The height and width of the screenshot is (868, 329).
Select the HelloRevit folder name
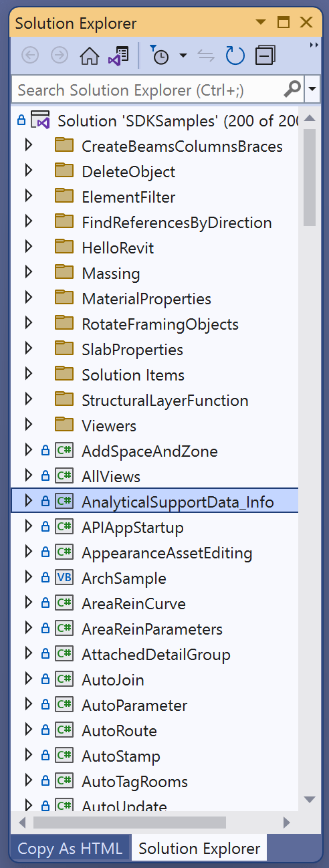(x=118, y=248)
